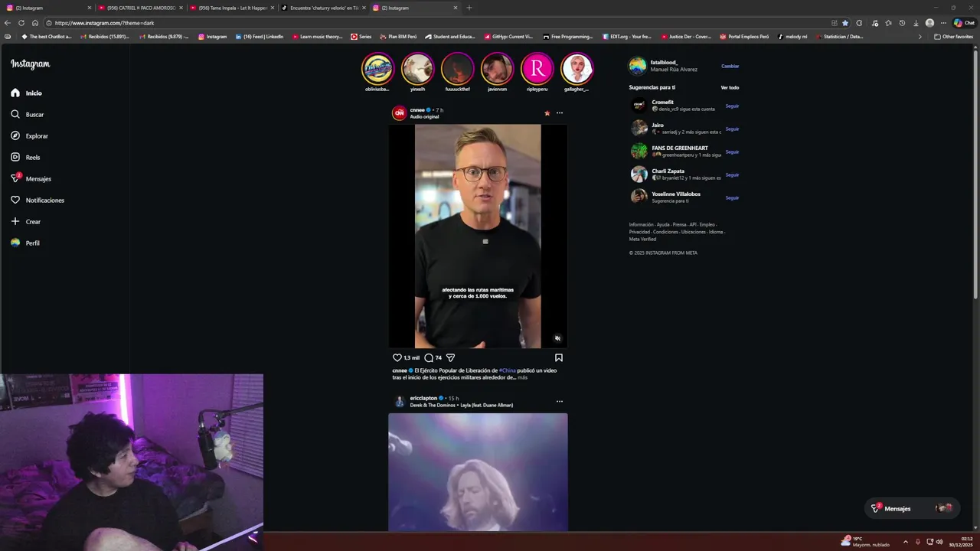
Task: Click Ver todo for suggestions
Action: pyautogui.click(x=730, y=87)
